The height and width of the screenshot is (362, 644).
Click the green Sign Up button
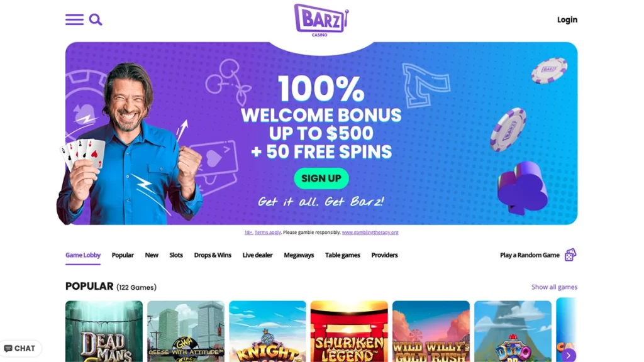pyautogui.click(x=321, y=178)
